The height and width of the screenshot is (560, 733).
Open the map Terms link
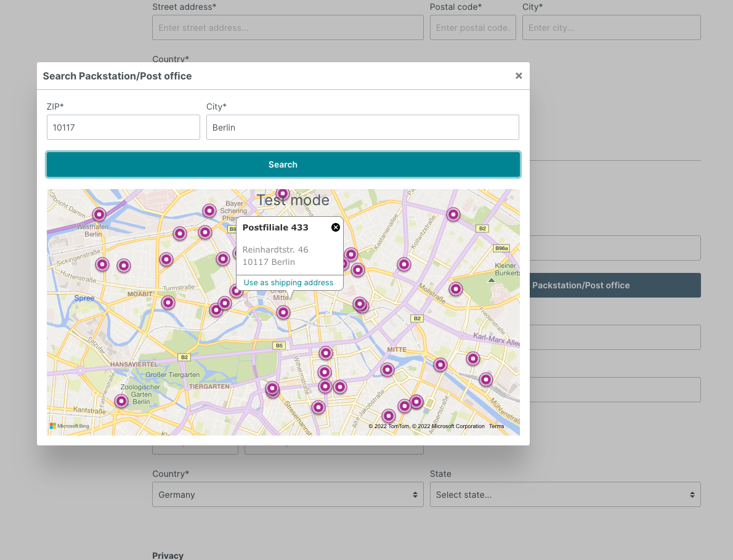click(x=496, y=426)
